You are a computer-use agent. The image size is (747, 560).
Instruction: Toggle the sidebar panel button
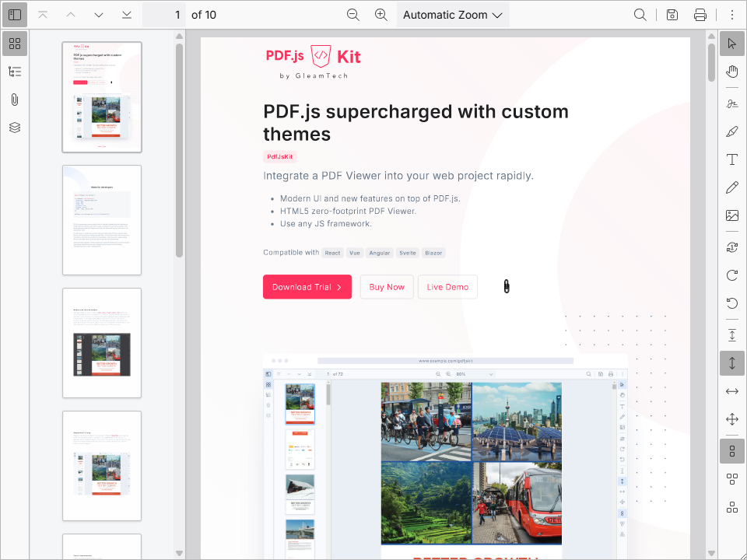(15, 15)
